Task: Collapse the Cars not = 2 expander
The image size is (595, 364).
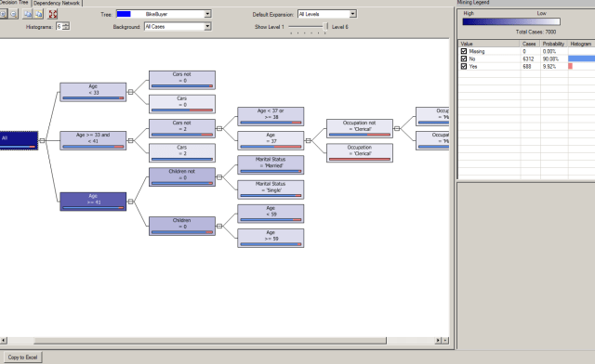Action: coord(219,128)
